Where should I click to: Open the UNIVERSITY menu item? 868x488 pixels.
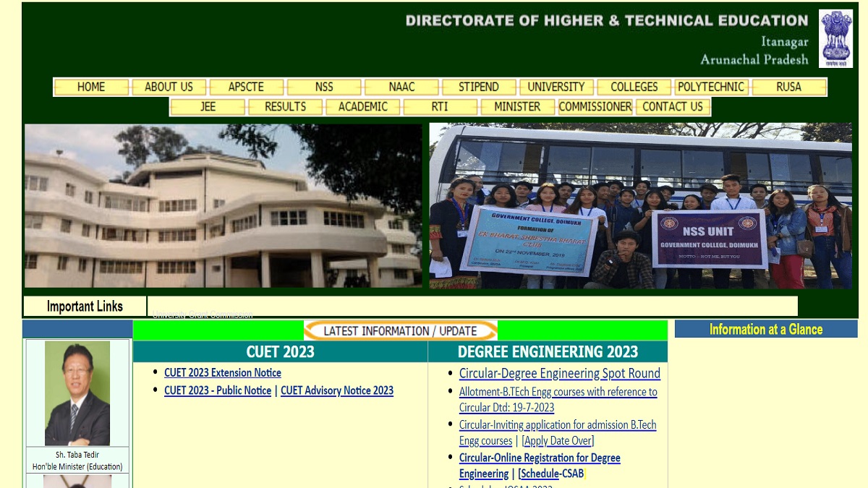coord(556,87)
